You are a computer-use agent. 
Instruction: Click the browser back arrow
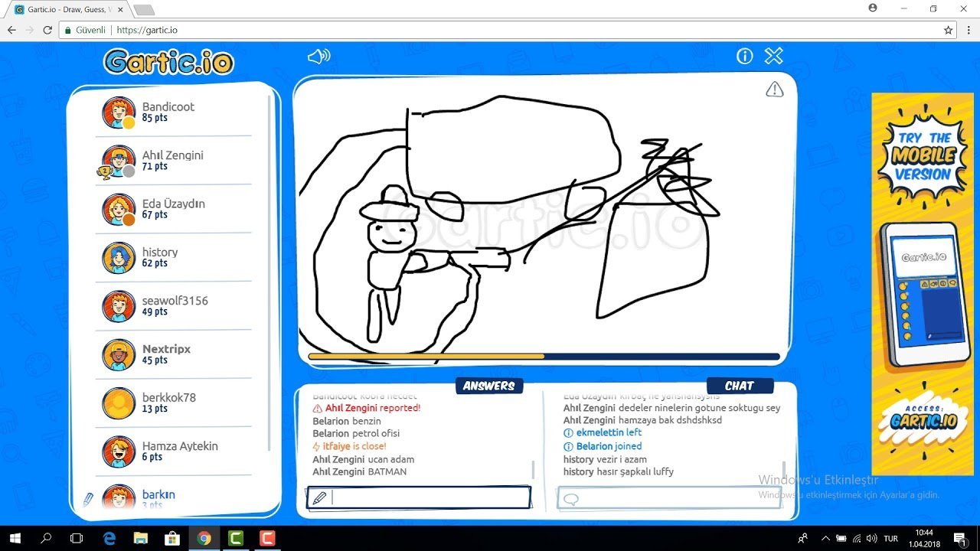[x=11, y=30]
